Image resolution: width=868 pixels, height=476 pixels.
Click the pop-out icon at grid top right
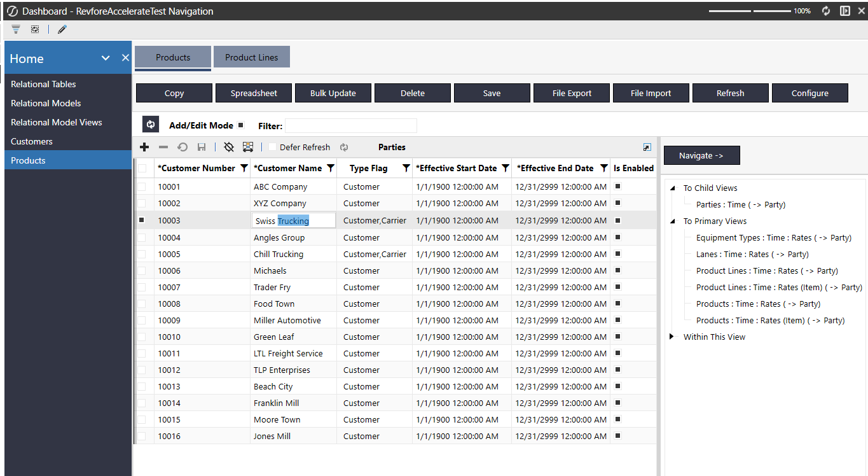[x=647, y=147]
